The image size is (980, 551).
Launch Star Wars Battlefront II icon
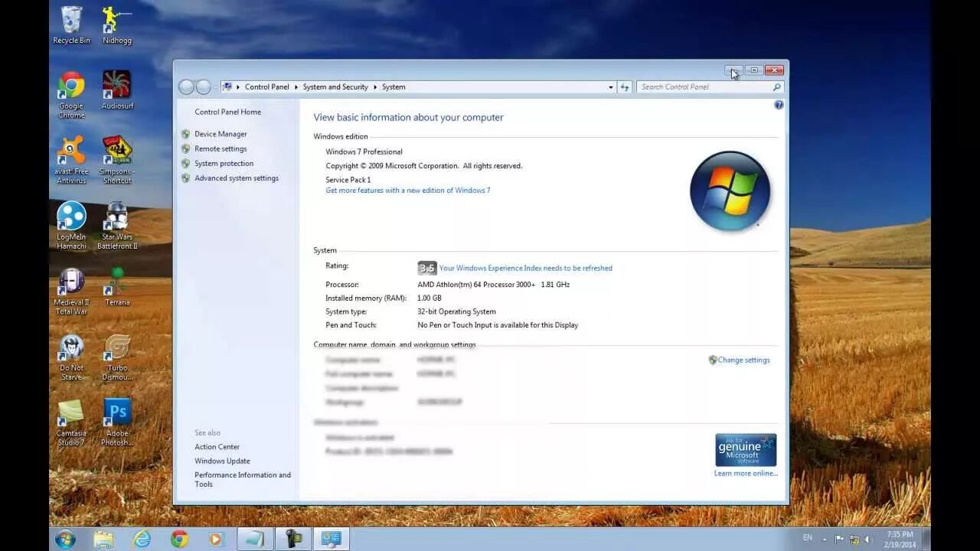pos(117,226)
